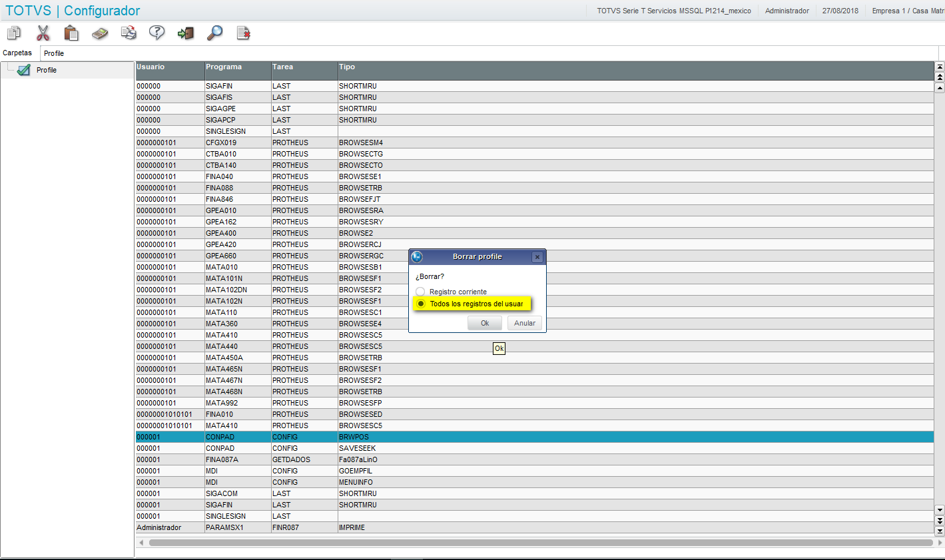
Task: Jump to first record arrow button
Action: coord(940,67)
